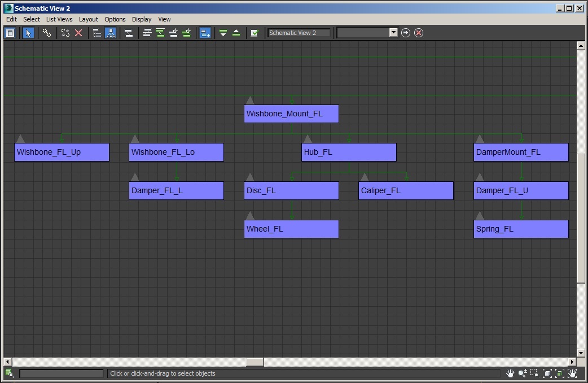Click the Display Floater toolbar icon
Viewport: 588px width, 383px height.
pyautogui.click(x=10, y=33)
